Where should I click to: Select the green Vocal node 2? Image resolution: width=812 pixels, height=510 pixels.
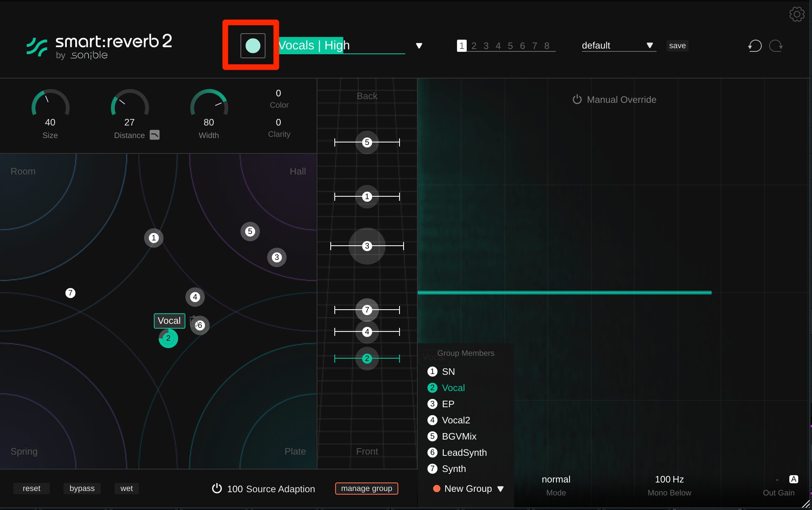(x=168, y=338)
